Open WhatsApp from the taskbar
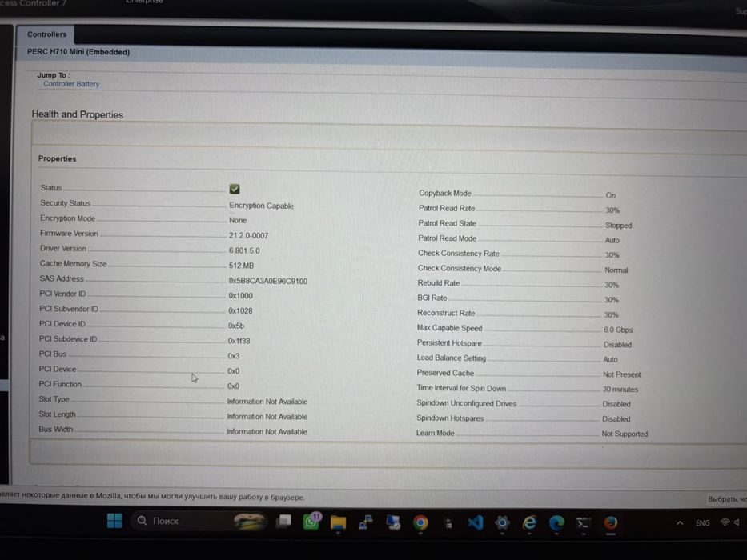Viewport: 747px width, 560px height. (x=311, y=522)
